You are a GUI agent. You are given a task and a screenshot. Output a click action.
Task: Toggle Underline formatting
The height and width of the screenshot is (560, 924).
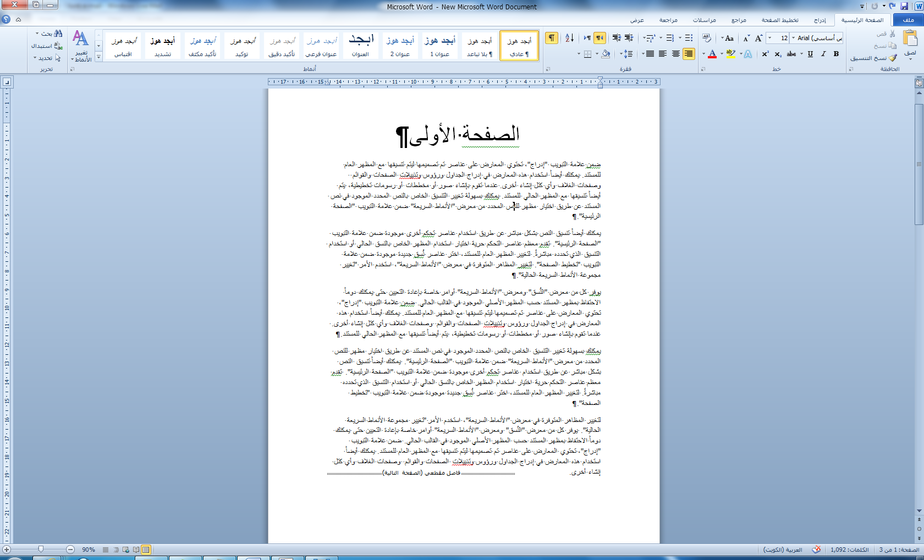(810, 54)
